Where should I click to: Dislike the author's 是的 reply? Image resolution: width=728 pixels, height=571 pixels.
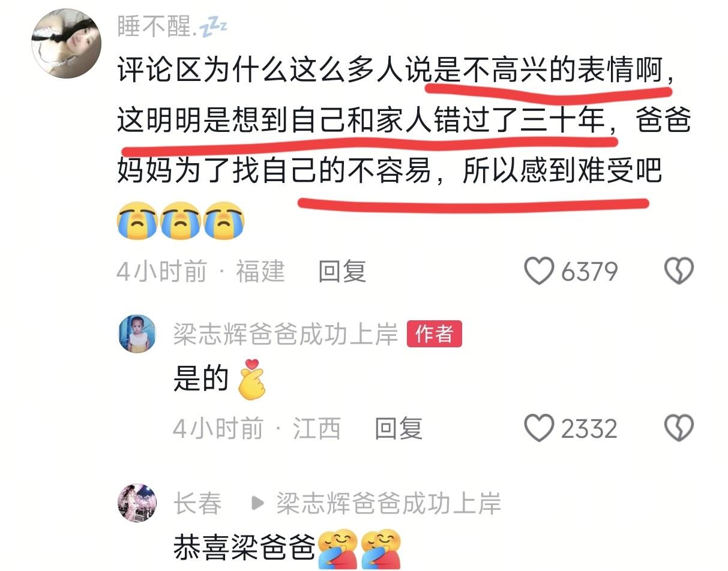[679, 428]
